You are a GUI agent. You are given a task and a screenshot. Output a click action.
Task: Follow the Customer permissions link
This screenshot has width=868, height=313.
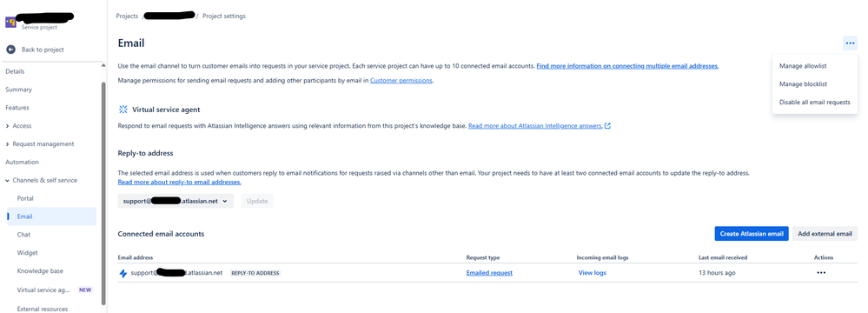pyautogui.click(x=401, y=81)
